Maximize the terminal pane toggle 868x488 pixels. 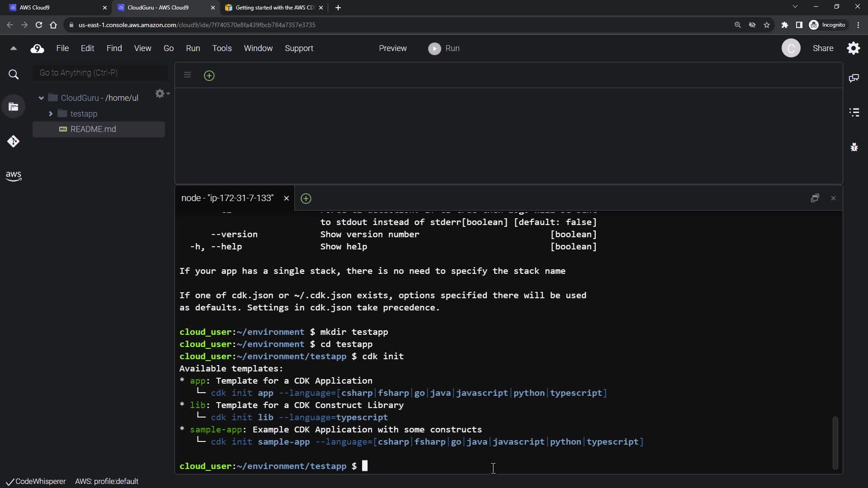point(815,198)
